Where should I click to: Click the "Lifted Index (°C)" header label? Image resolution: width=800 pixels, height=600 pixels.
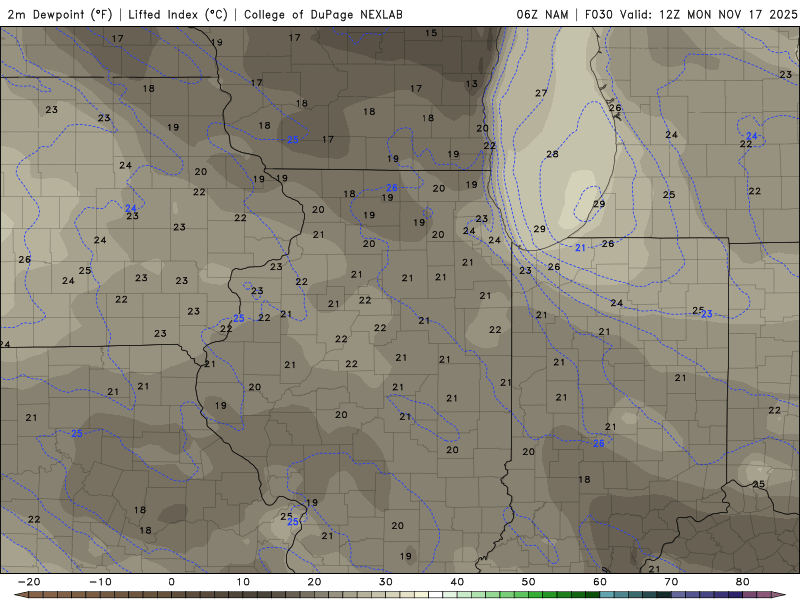[178, 14]
